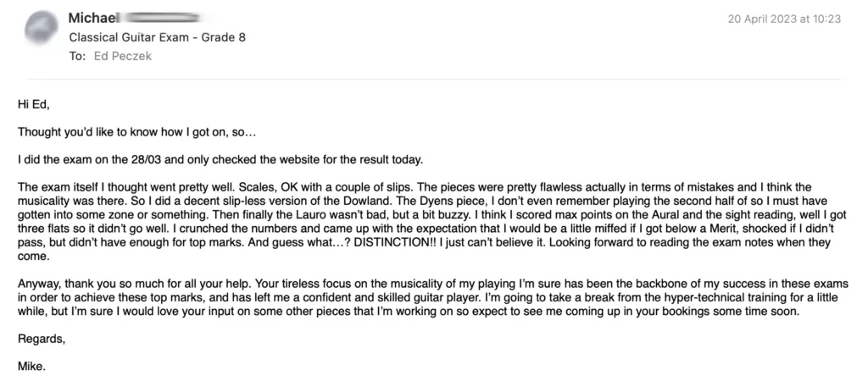
Task: Select recipient Ed Peczek
Action: (x=123, y=57)
